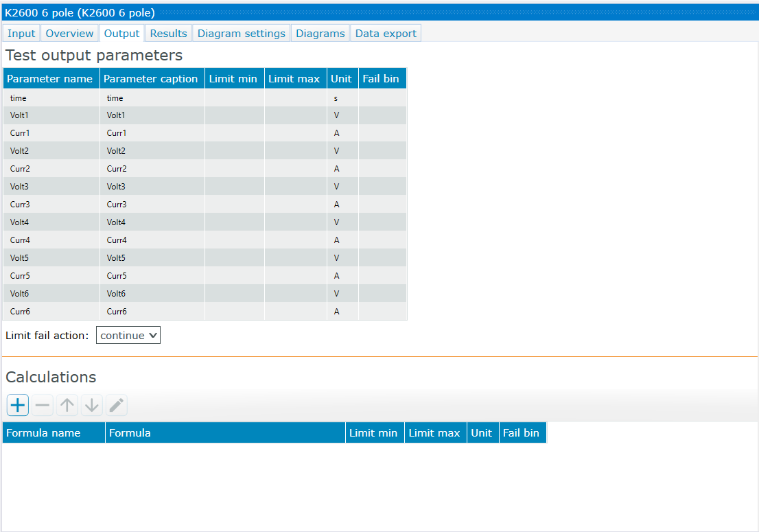Remove calculation using the minus icon
Screen dimensions: 759x532
[43, 405]
